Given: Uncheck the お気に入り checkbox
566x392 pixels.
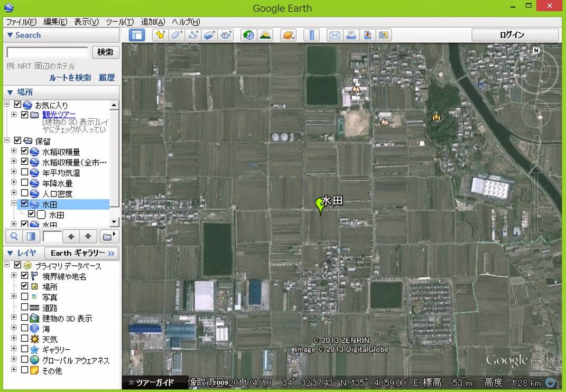Looking at the screenshot, I should click(17, 105).
